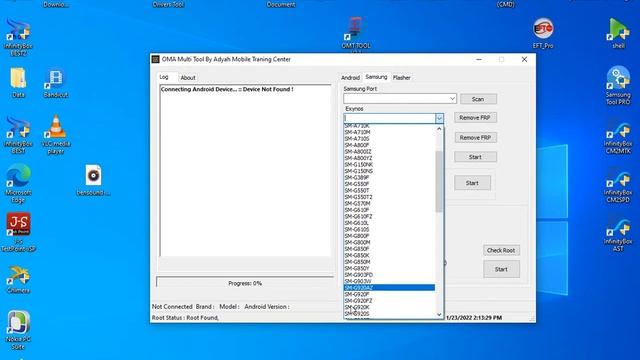
Task: Launch Bandicut from the desktop
Action: tap(56, 84)
